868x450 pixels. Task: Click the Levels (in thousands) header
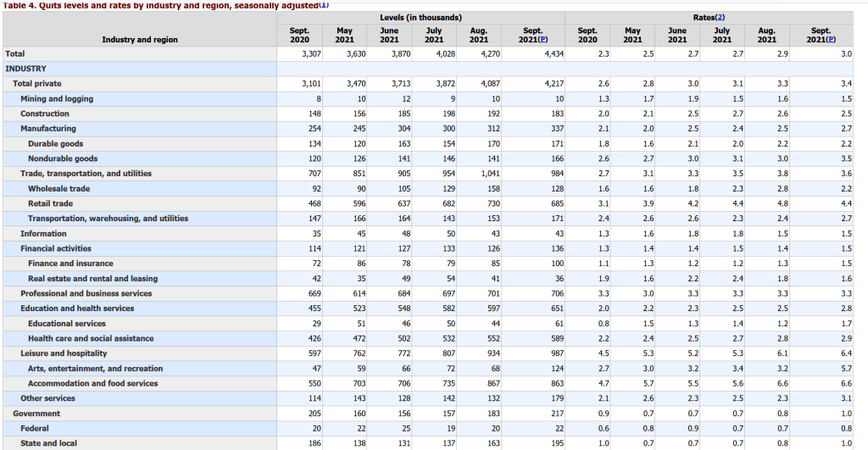420,17
